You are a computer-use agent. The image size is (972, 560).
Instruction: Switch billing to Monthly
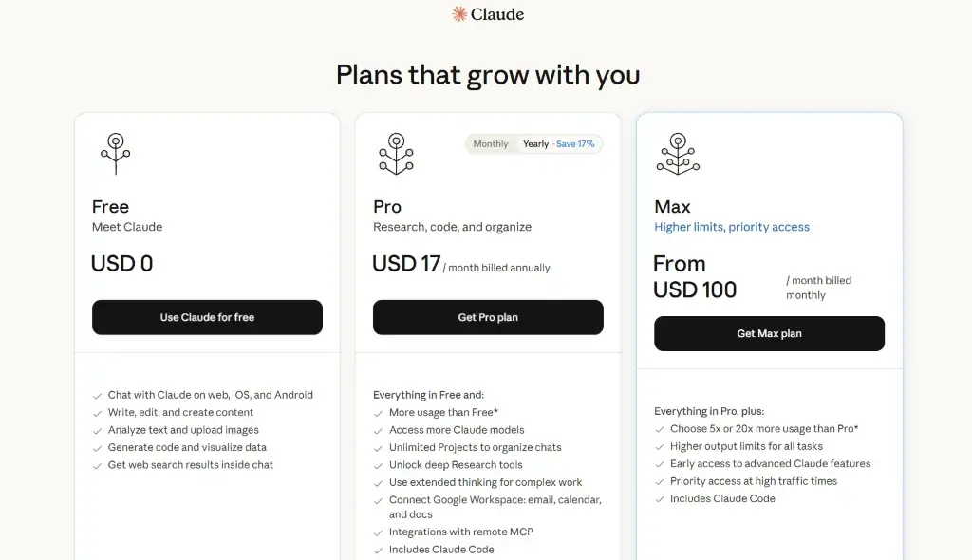pos(490,143)
